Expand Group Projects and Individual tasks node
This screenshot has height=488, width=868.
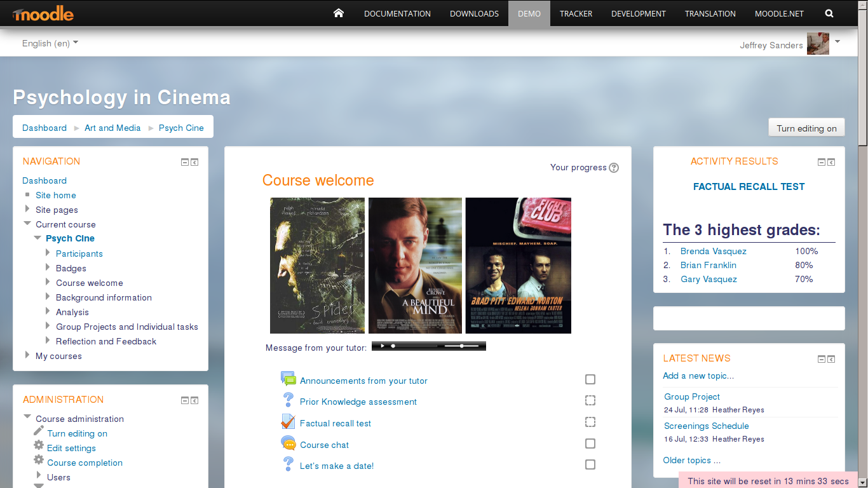(48, 326)
